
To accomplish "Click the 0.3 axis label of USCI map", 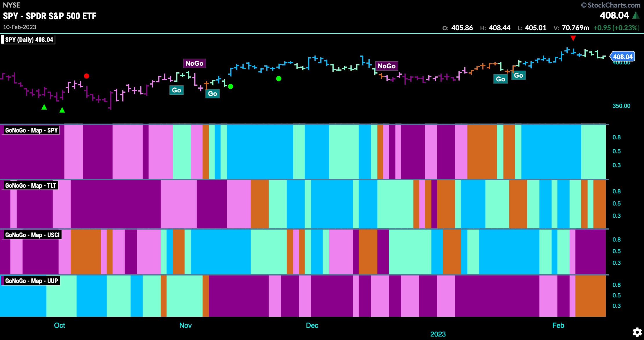I will point(617,263).
